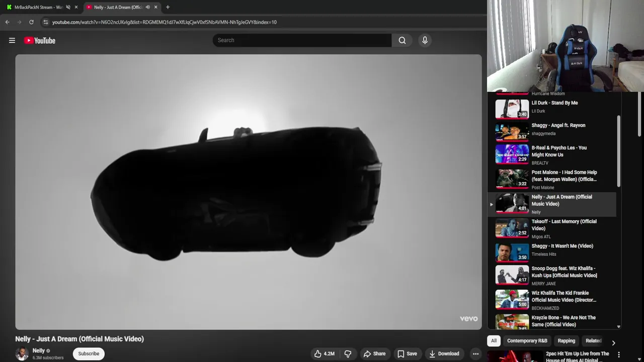Click the browser address bar URL
644x362 pixels.
click(x=165, y=22)
